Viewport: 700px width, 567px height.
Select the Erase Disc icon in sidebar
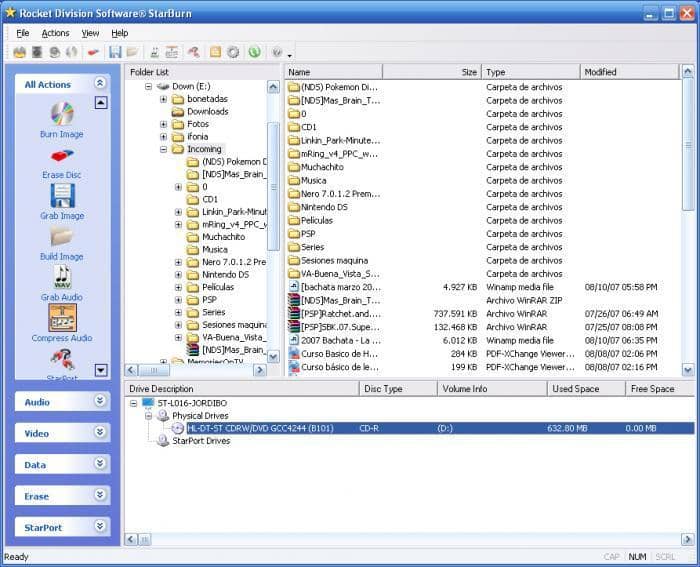(x=62, y=156)
